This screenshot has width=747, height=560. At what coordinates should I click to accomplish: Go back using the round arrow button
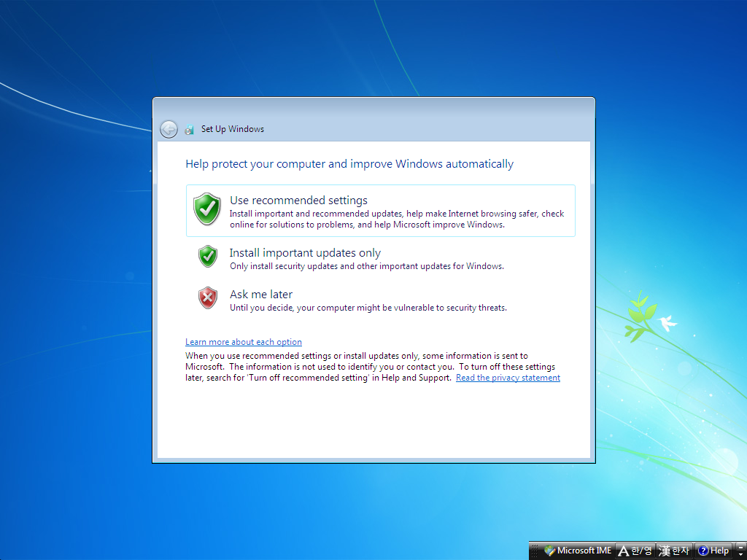(x=169, y=129)
